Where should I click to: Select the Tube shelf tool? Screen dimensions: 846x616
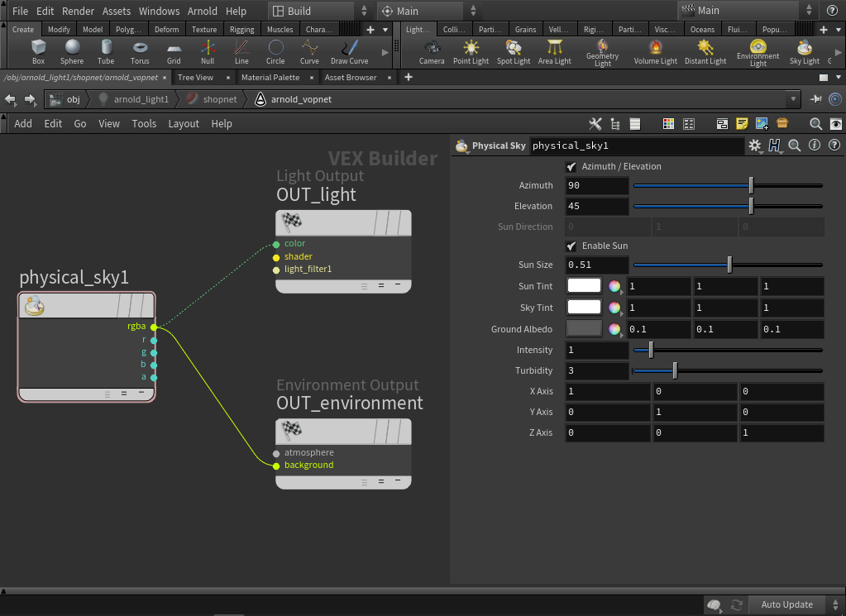[106, 52]
